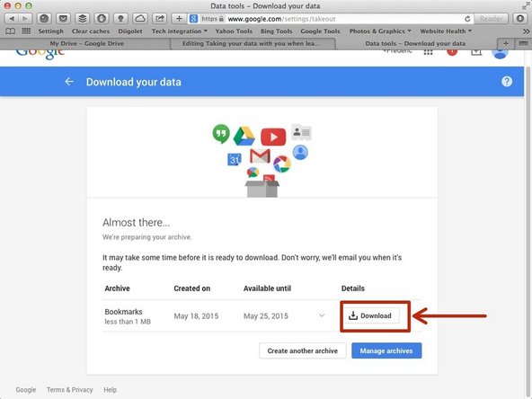Viewport: 532px width, 399px height.
Task: Click the globe-like extension toolbar icon
Action: [102, 19]
